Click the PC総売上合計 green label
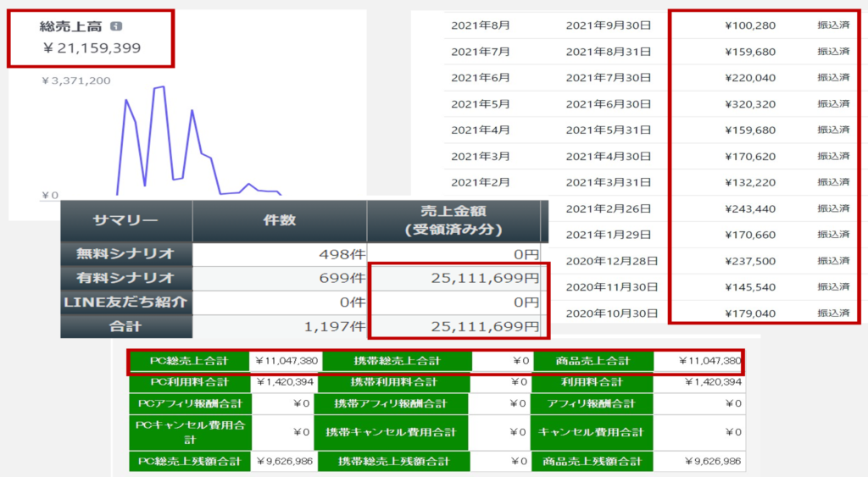868x477 pixels. pyautogui.click(x=190, y=362)
